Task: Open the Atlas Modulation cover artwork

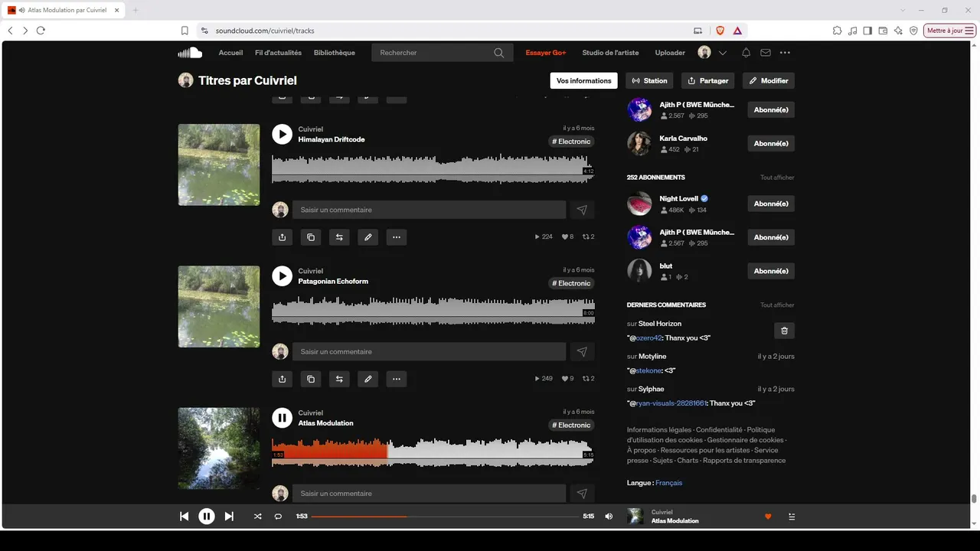Action: pyautogui.click(x=219, y=448)
